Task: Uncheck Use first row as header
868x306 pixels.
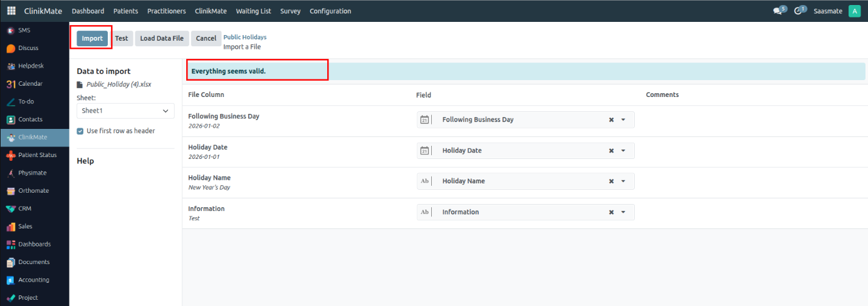Action: pos(80,131)
